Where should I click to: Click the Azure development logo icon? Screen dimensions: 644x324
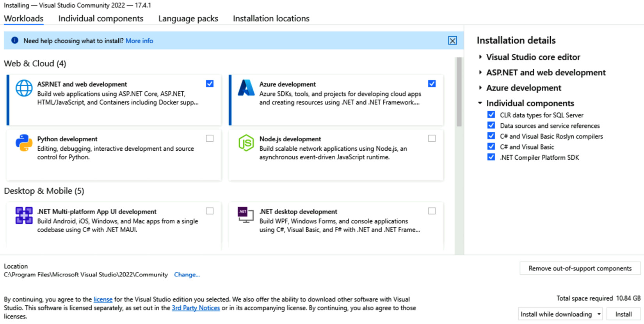(x=246, y=88)
